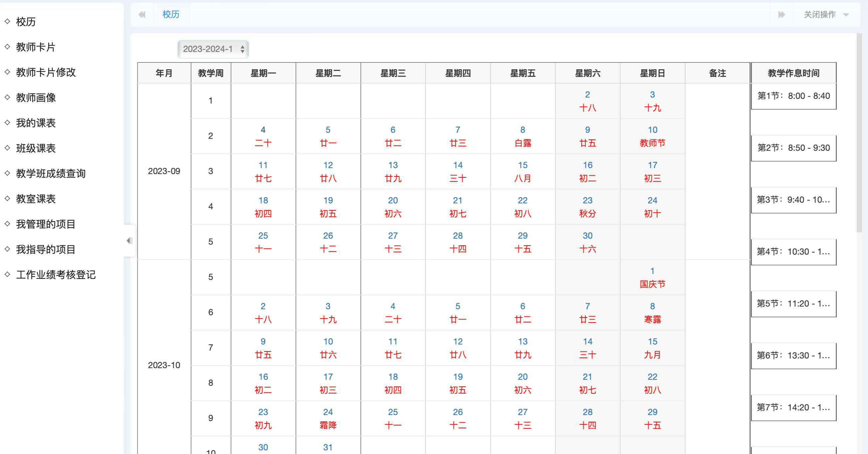
Task: Click the 第6节 time entry
Action: click(793, 355)
